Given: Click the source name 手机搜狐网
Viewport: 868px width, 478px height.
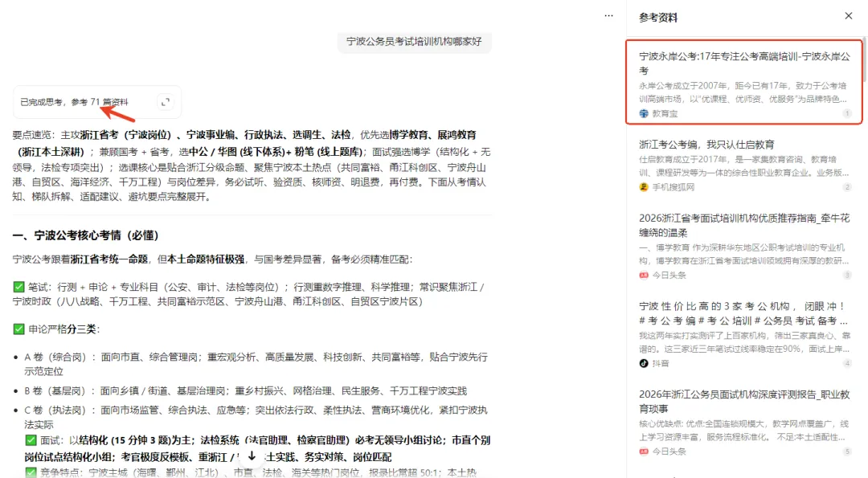Looking at the screenshot, I should pos(673,187).
